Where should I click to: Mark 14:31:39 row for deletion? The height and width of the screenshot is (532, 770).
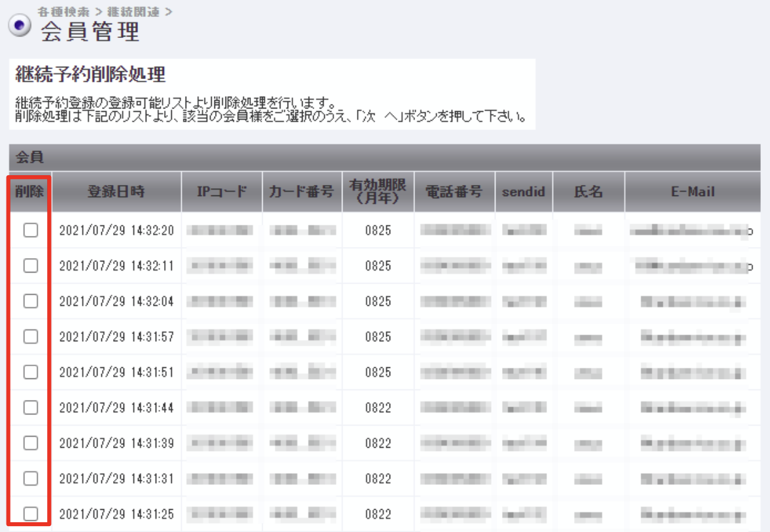(31, 442)
